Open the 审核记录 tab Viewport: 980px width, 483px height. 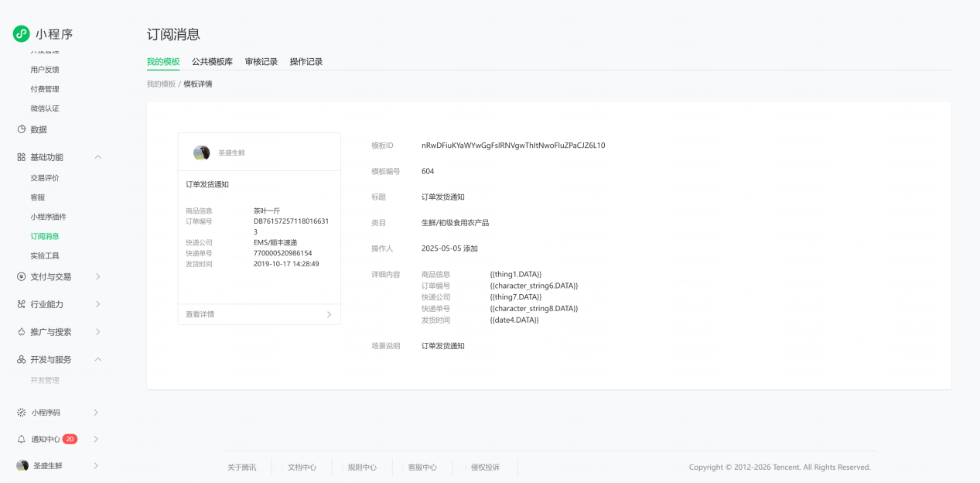click(261, 62)
